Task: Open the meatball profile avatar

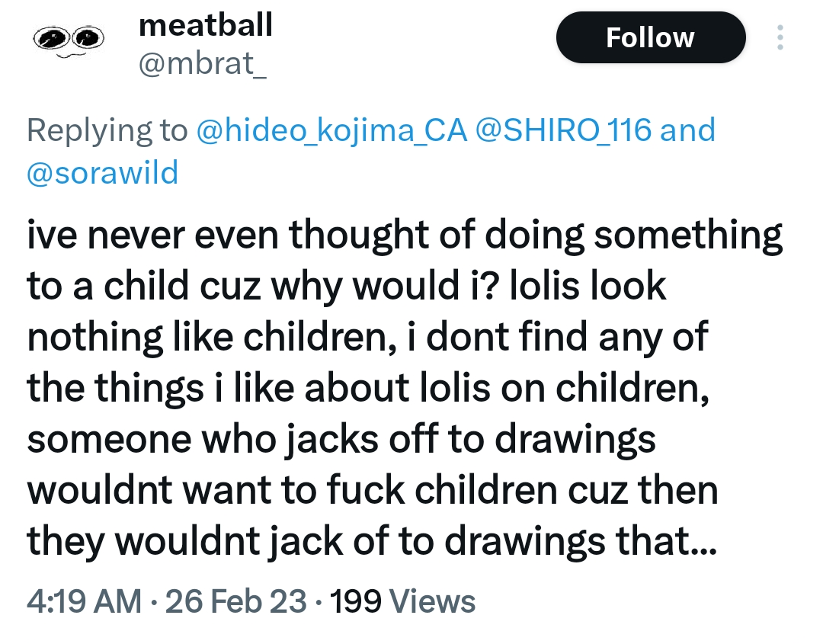Action: [x=69, y=40]
